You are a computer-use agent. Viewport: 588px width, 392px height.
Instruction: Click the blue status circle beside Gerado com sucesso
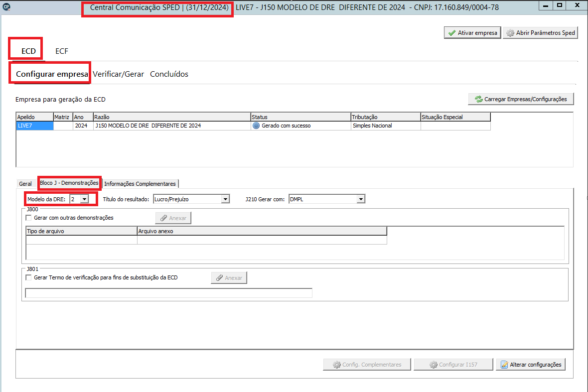(256, 126)
